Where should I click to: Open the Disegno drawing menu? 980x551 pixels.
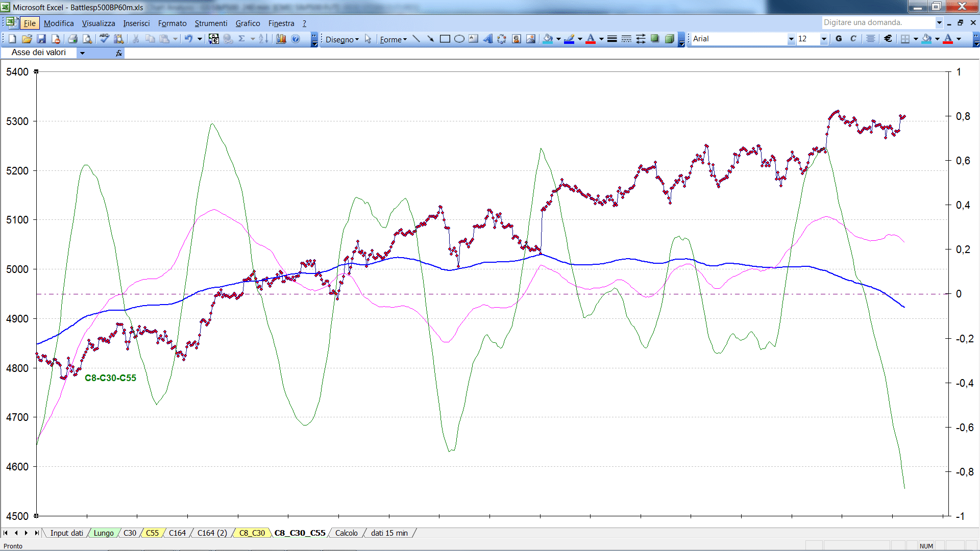click(342, 39)
